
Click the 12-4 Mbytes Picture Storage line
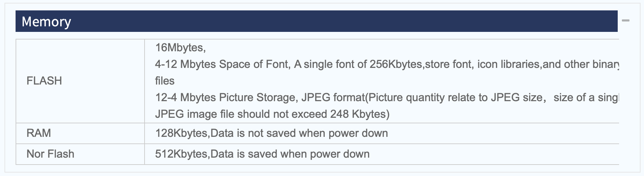coord(387,97)
